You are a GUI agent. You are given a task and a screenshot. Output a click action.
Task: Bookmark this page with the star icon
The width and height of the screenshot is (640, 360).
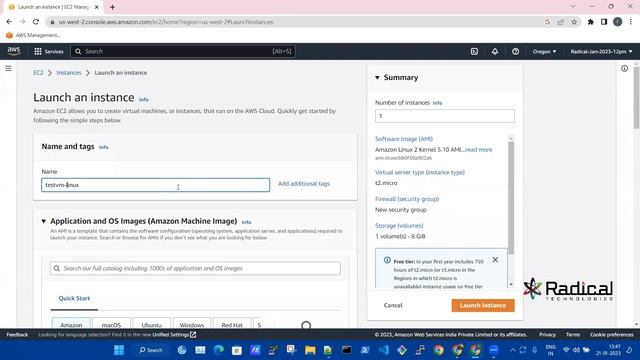(x=574, y=22)
